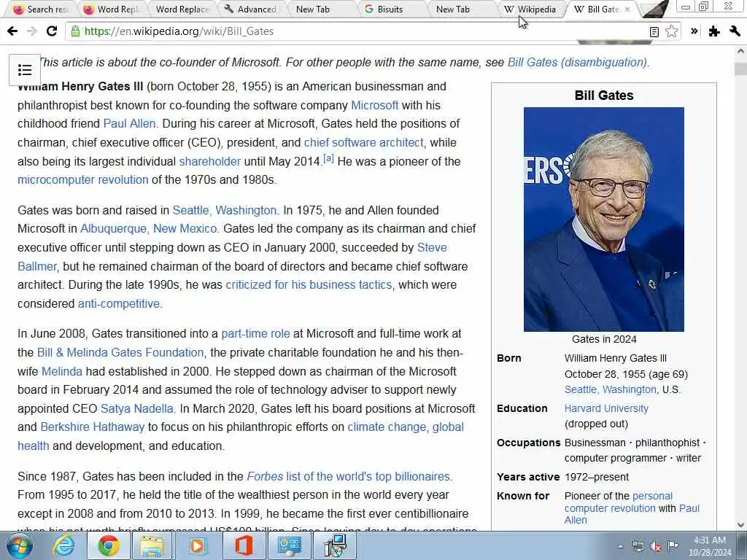Image resolution: width=747 pixels, height=560 pixels.
Task: Open criticized for his business tactics link
Action: pos(309,285)
